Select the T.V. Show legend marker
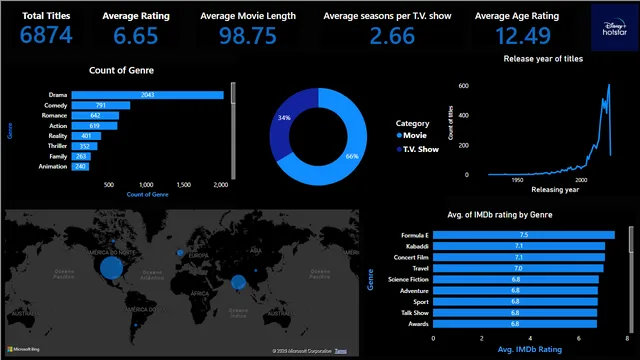The height and width of the screenshot is (360, 640). click(399, 149)
